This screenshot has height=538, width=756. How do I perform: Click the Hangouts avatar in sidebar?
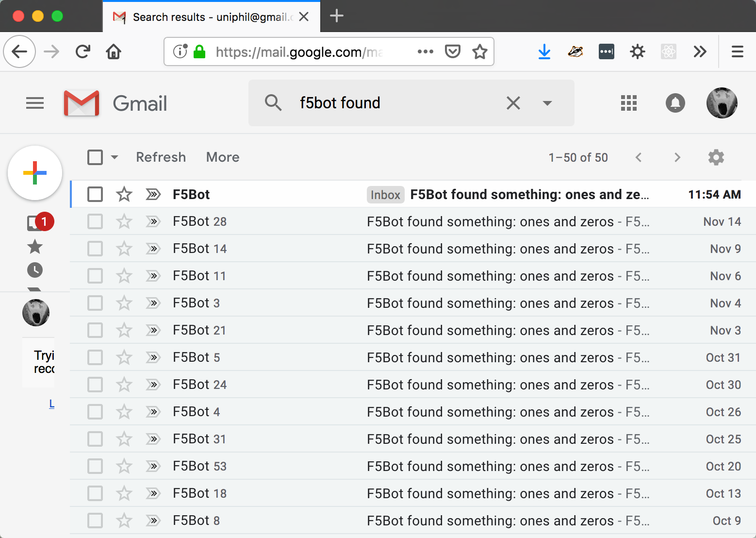pyautogui.click(x=36, y=313)
